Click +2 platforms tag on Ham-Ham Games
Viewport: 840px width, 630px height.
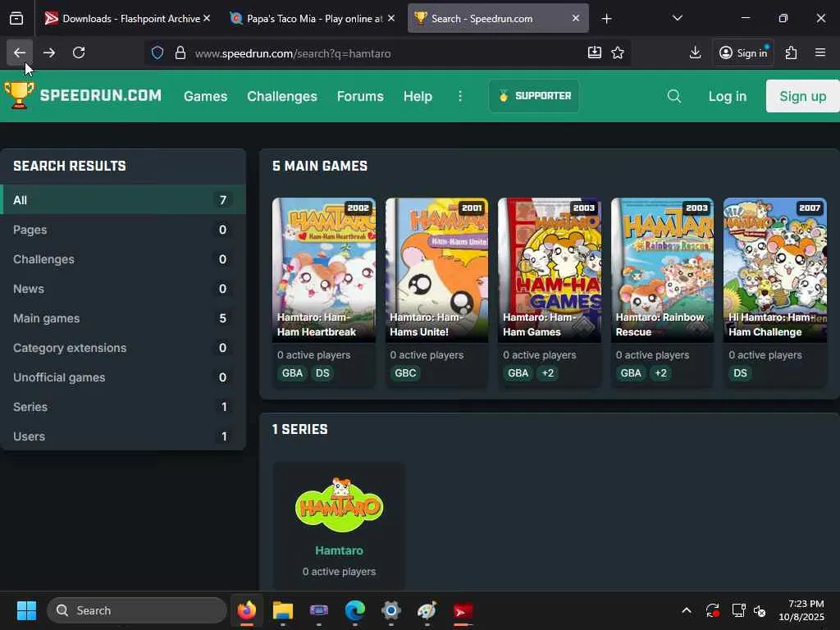(547, 373)
